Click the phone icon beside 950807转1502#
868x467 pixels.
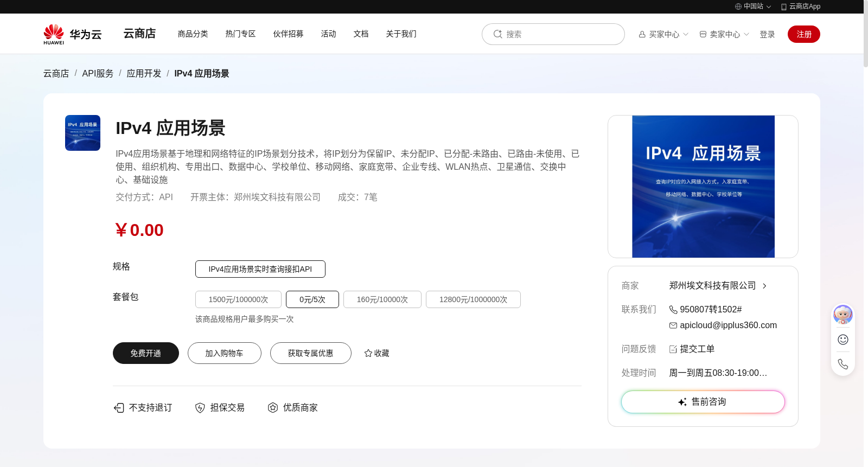673,310
